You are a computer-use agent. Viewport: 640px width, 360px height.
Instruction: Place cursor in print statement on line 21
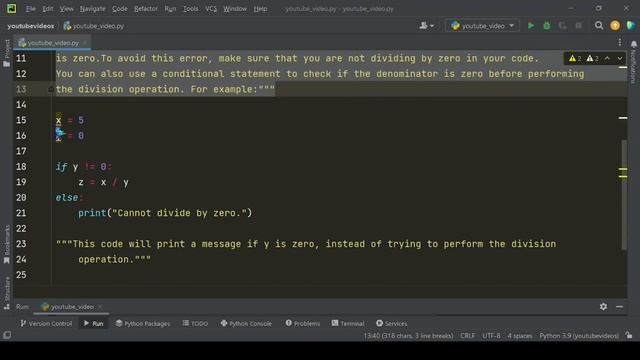click(165, 213)
